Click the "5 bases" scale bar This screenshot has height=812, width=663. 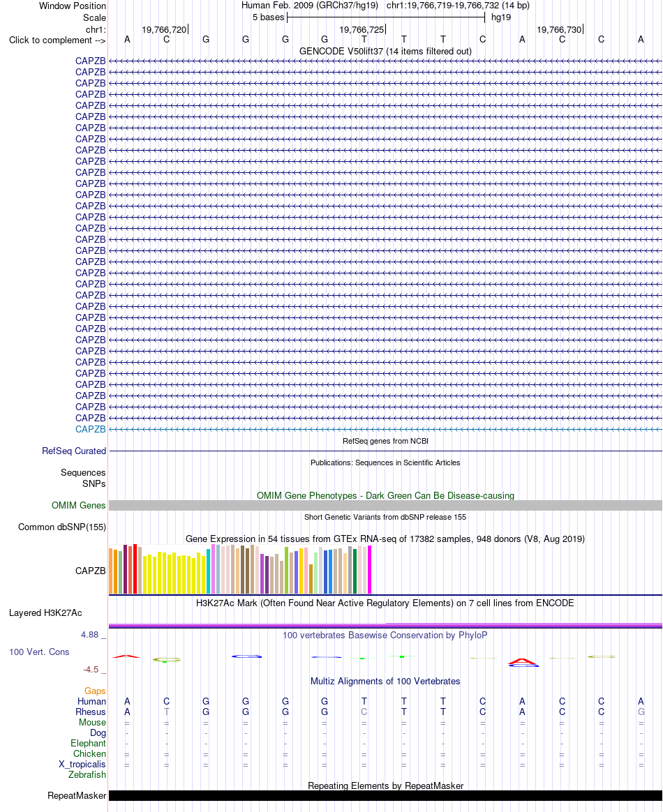click(386, 17)
